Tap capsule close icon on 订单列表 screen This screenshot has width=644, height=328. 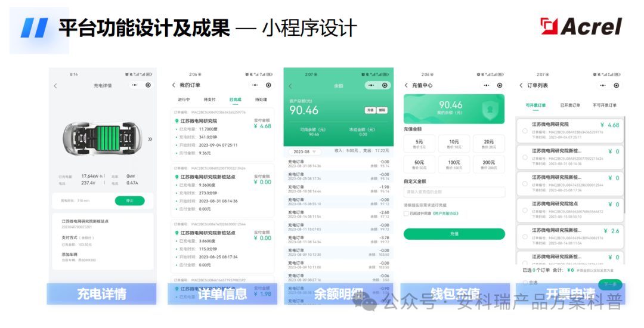(617, 85)
